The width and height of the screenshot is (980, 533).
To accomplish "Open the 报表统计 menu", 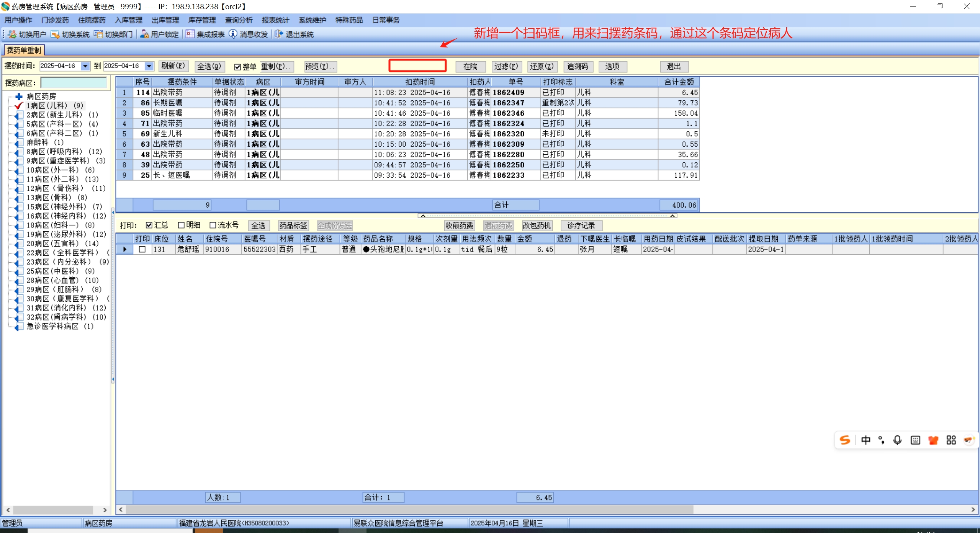I will pos(275,20).
